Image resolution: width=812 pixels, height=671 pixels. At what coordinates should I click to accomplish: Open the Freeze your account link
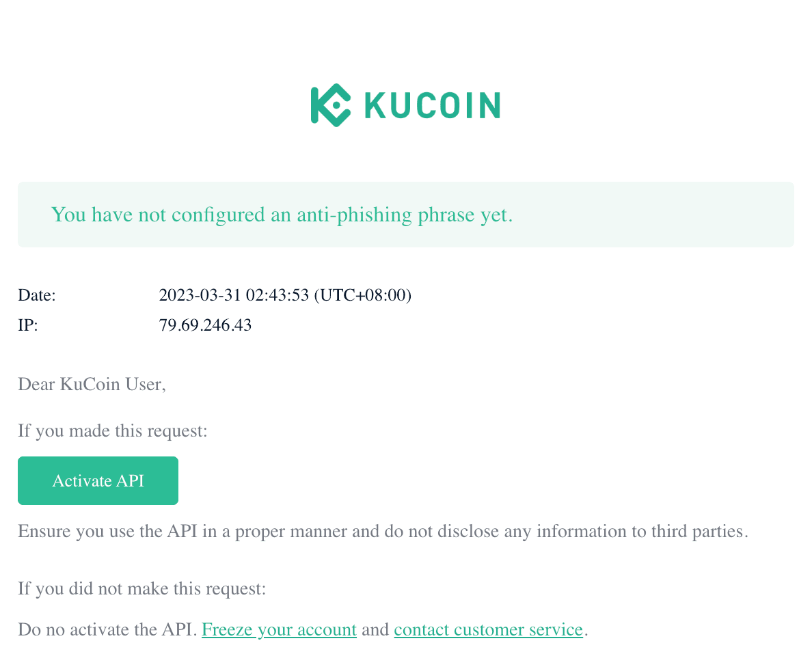[x=279, y=629]
